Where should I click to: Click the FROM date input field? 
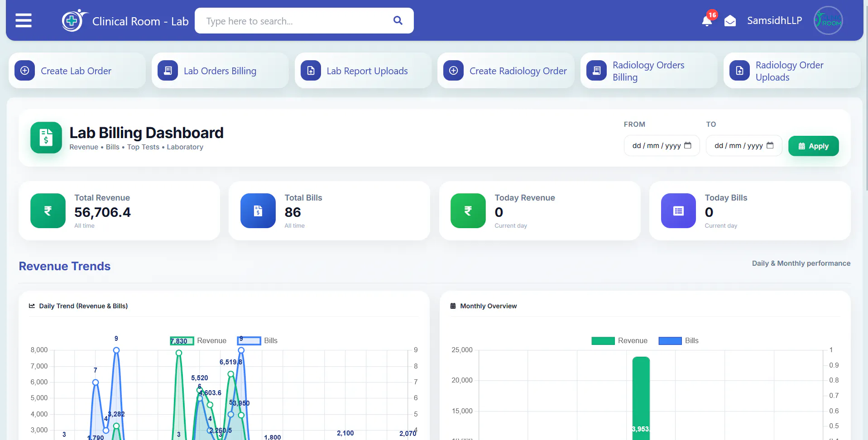pos(662,146)
